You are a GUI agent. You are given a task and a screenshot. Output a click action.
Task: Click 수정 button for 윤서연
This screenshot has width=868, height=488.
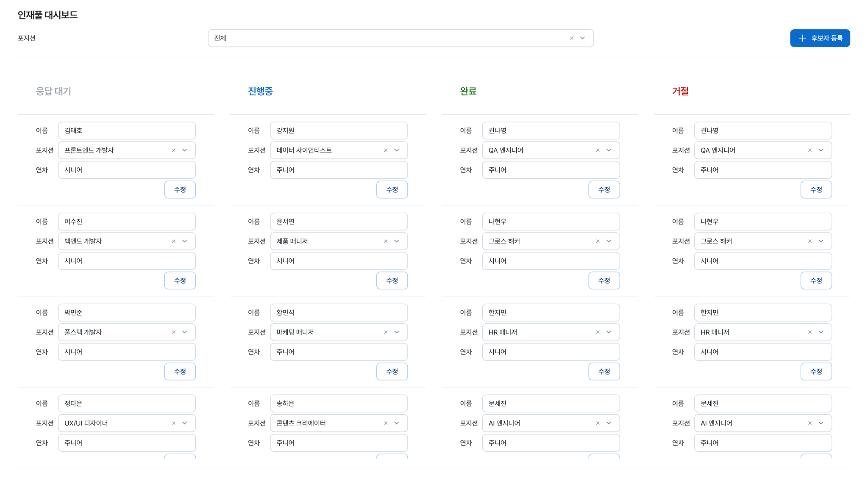pos(392,280)
